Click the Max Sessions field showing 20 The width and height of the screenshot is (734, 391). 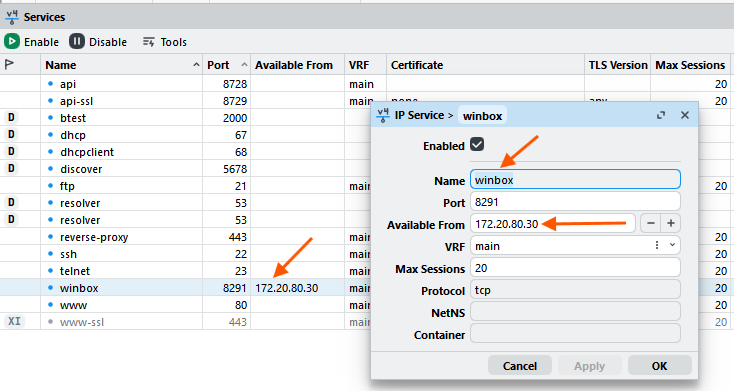tap(575, 268)
